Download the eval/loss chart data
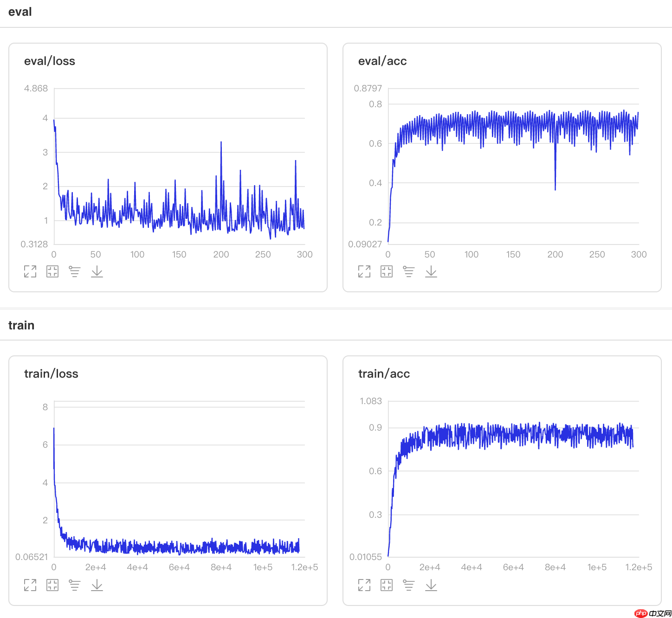 click(x=97, y=271)
